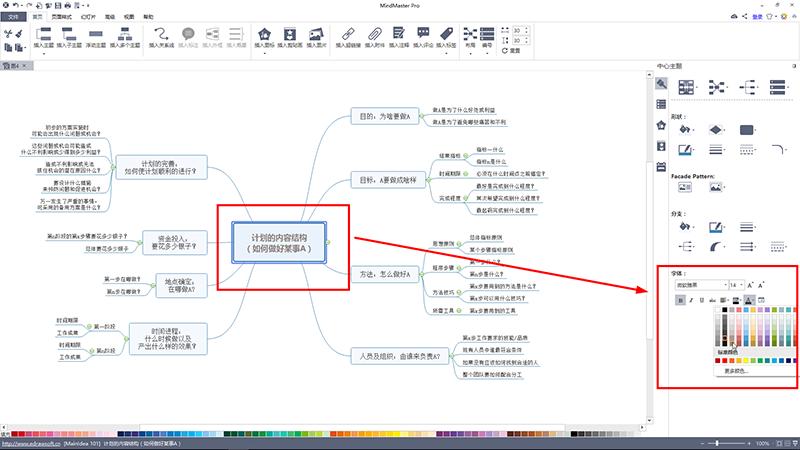Click the 插入关系线 (relationship line) tool

click(x=161, y=34)
